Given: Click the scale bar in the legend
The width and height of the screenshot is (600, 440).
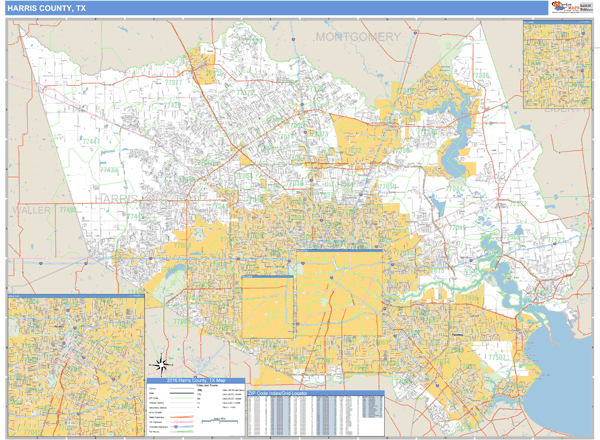Looking at the screenshot, I should (220, 421).
